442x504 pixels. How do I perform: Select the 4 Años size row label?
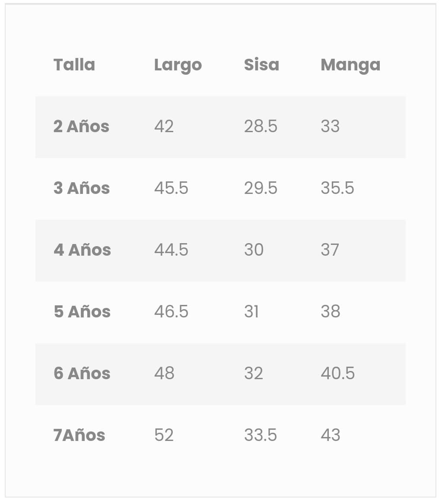coord(82,250)
